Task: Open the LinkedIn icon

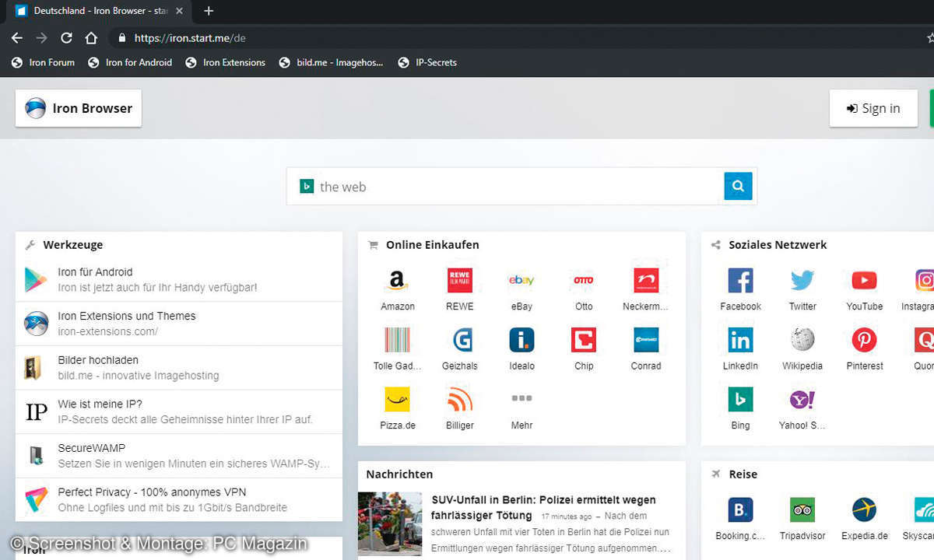Action: (x=740, y=340)
